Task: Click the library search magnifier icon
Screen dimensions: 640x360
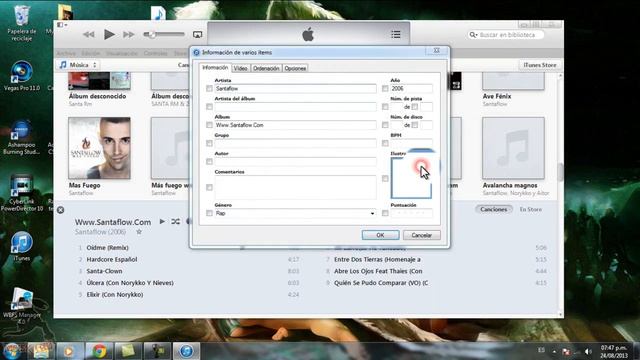Action: tap(473, 35)
